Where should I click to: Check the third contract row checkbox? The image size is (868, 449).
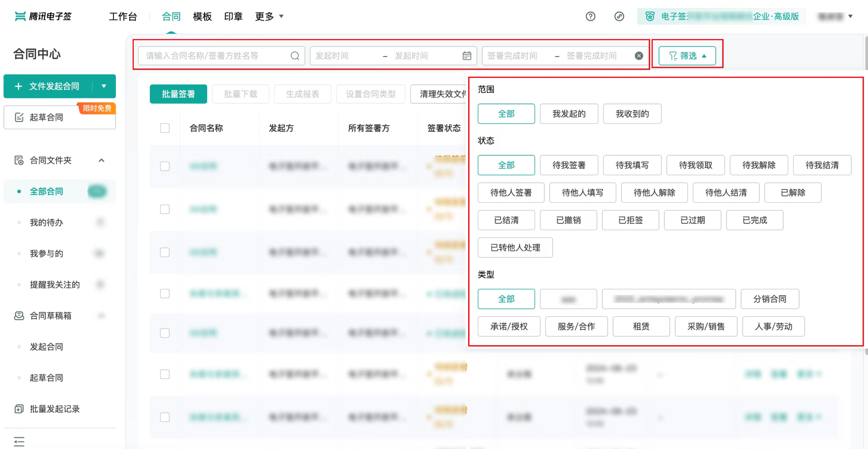165,252
